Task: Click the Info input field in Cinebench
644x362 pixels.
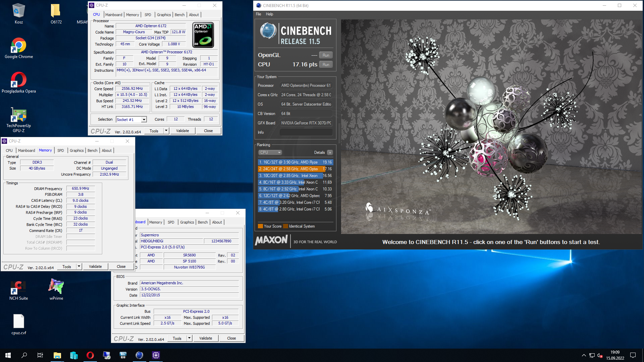Action: pos(306,132)
